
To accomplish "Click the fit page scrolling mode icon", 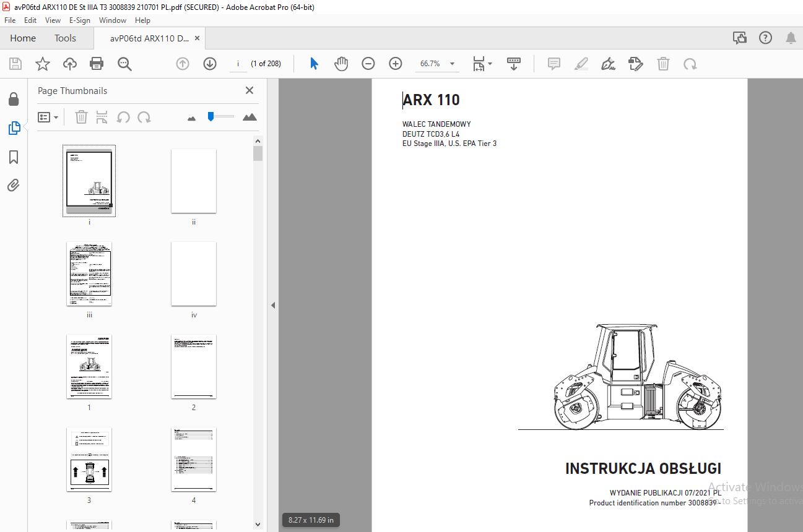I will (x=479, y=64).
